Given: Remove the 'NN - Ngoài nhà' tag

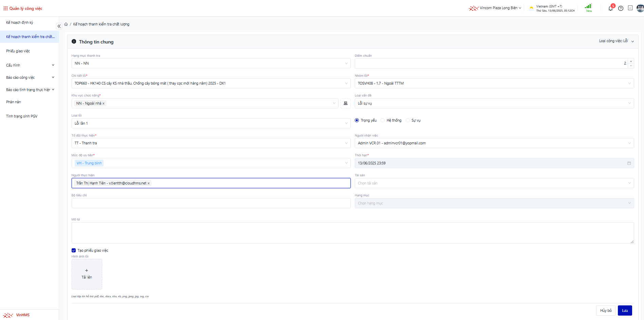Looking at the screenshot, I should click(104, 104).
